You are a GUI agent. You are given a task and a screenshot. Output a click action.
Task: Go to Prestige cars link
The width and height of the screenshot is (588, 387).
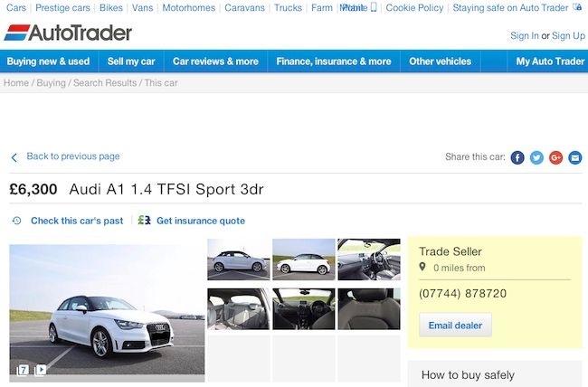[62, 7]
